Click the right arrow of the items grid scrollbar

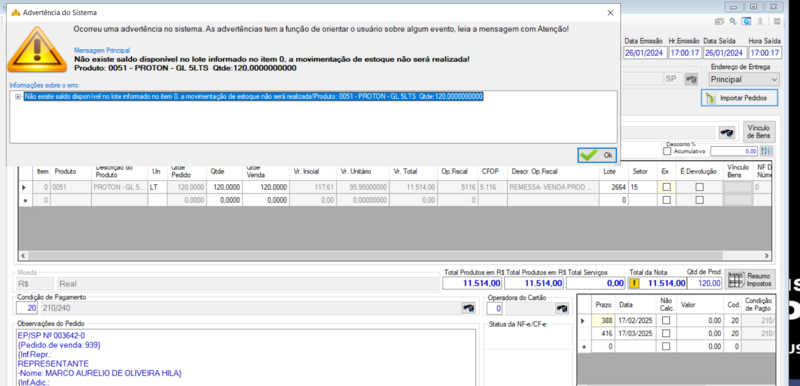pos(767,255)
